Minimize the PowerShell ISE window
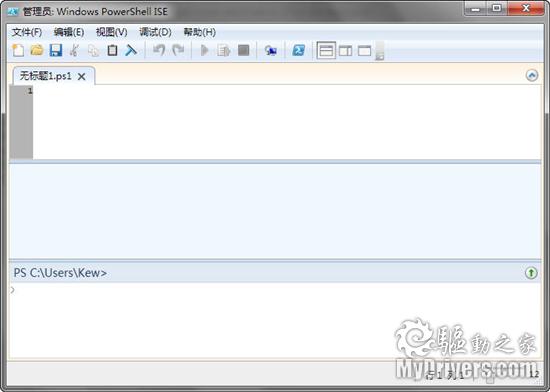Image resolution: width=550 pixels, height=392 pixels. point(476,8)
